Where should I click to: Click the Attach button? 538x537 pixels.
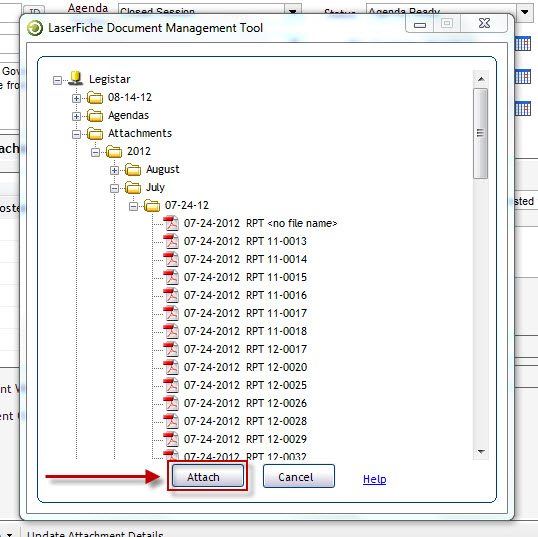[208, 476]
